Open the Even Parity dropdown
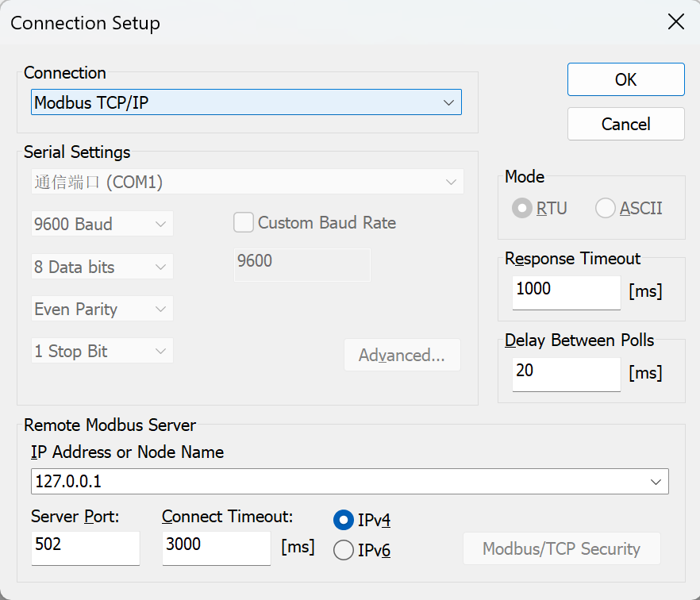Viewport: 700px width, 600px height. click(102, 309)
